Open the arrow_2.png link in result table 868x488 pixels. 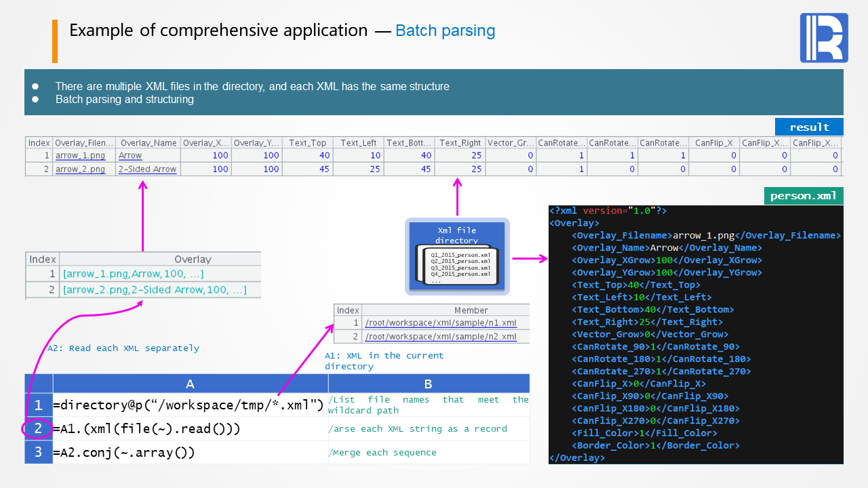(80, 169)
